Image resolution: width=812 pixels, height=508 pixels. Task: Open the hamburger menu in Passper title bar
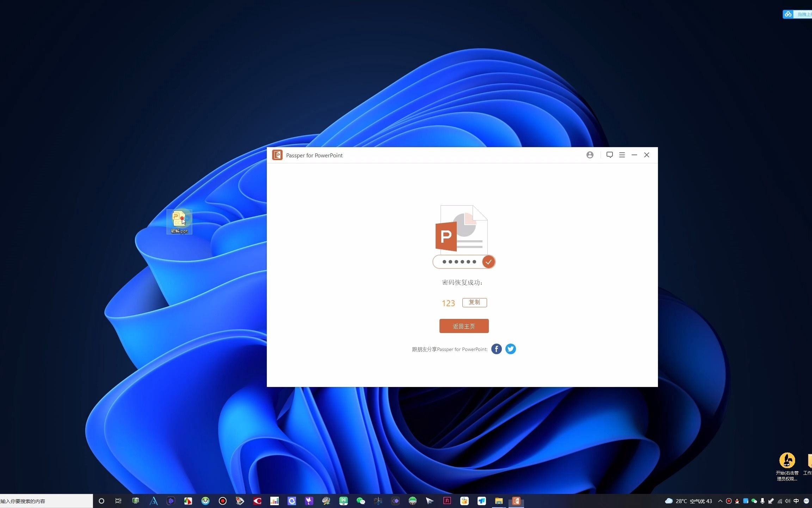pos(622,155)
